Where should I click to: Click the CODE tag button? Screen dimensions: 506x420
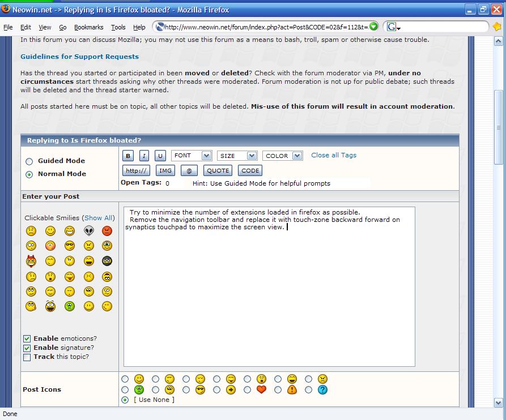click(x=250, y=170)
